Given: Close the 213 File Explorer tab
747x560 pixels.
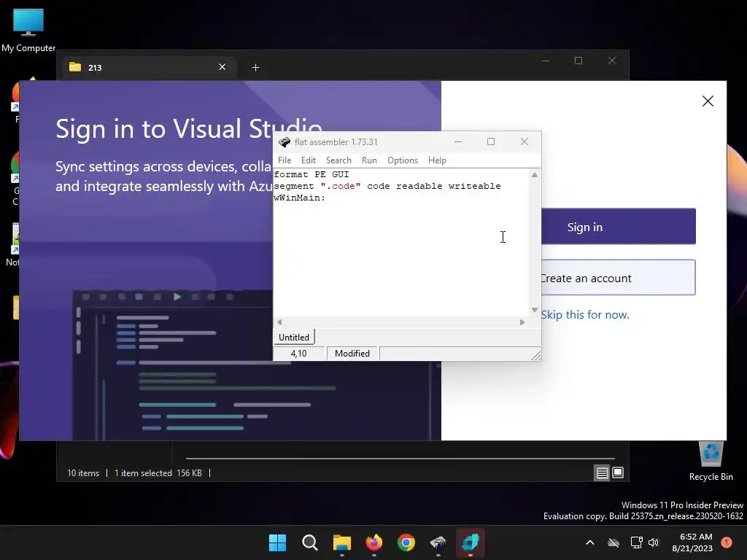Looking at the screenshot, I should [222, 66].
